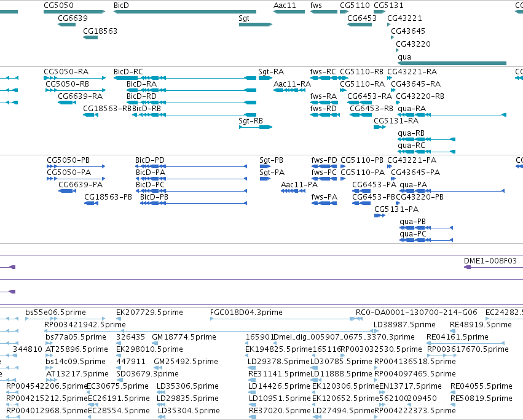Click protein fws-PD

coord(324,166)
